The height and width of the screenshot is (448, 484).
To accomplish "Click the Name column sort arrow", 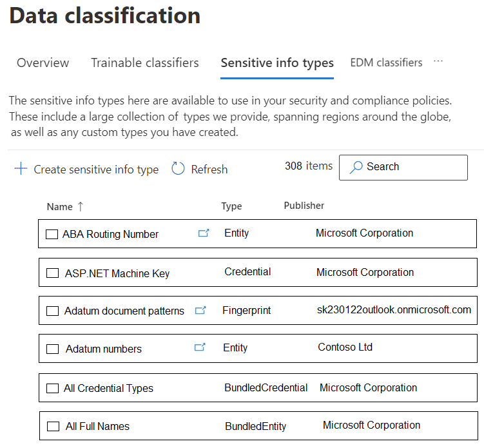I will (81, 206).
